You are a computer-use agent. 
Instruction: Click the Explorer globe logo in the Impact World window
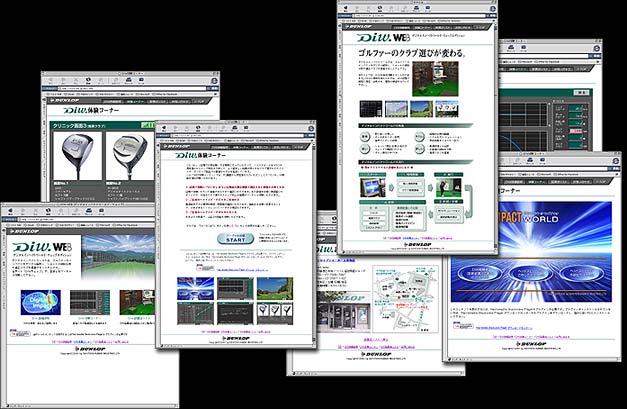tap(615, 161)
